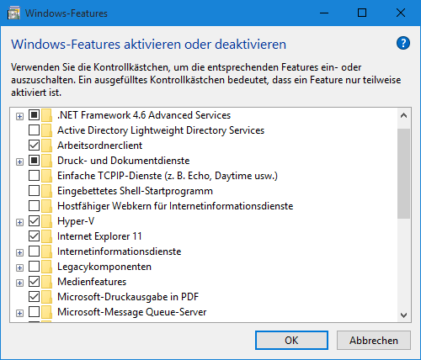Close the Windows-Features dialog

(x=400, y=13)
